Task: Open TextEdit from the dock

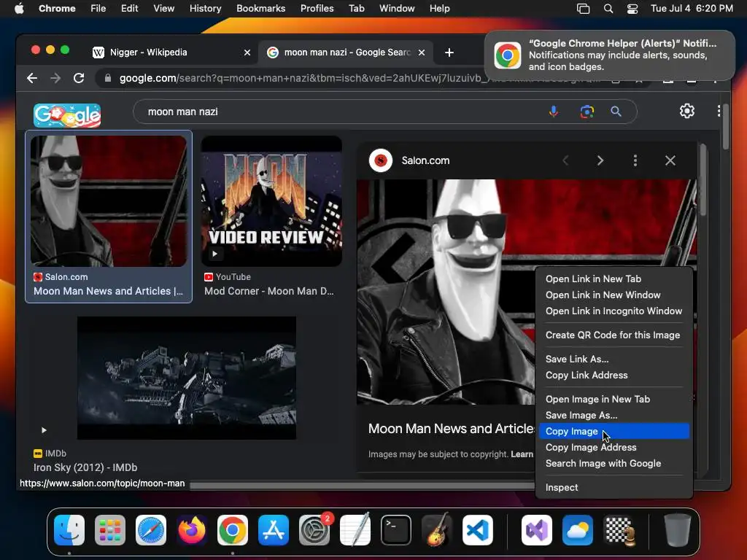Action: click(x=355, y=529)
